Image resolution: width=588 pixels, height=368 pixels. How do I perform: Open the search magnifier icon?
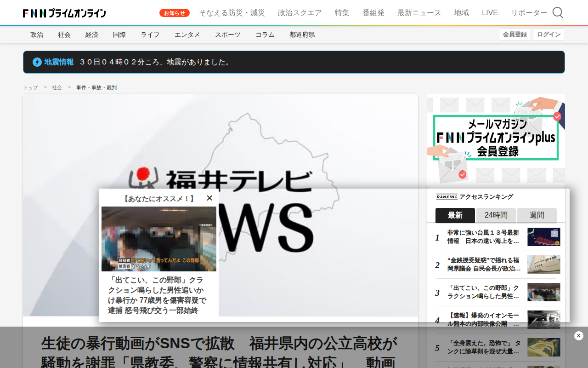pyautogui.click(x=558, y=12)
